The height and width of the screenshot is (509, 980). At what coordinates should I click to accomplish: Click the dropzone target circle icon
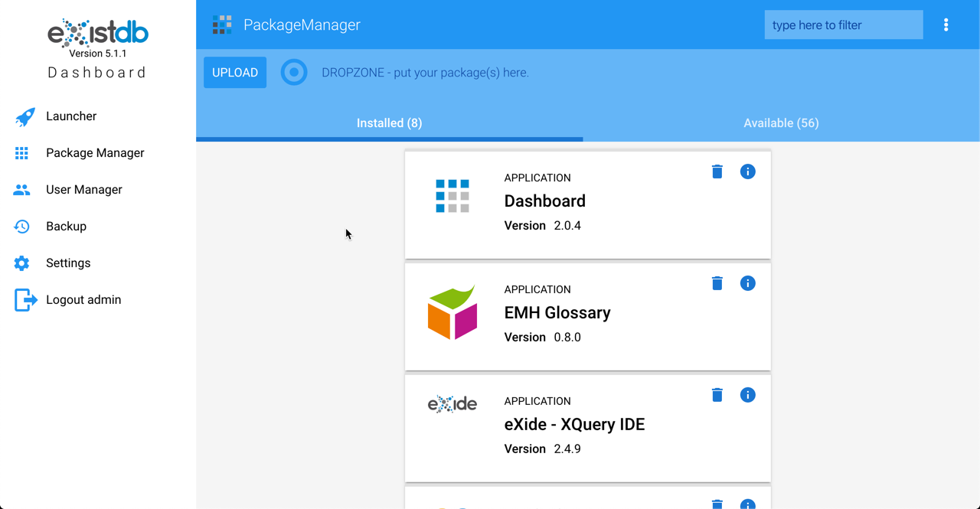294,72
